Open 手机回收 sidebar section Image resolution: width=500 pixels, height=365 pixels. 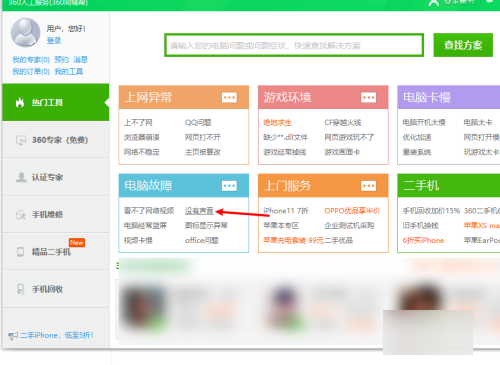(56, 289)
